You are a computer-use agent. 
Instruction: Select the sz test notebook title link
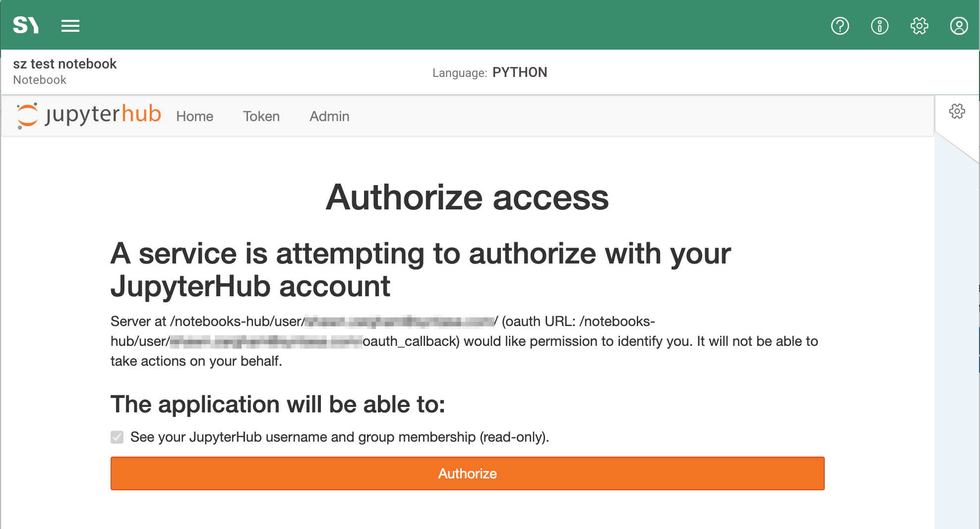(65, 64)
